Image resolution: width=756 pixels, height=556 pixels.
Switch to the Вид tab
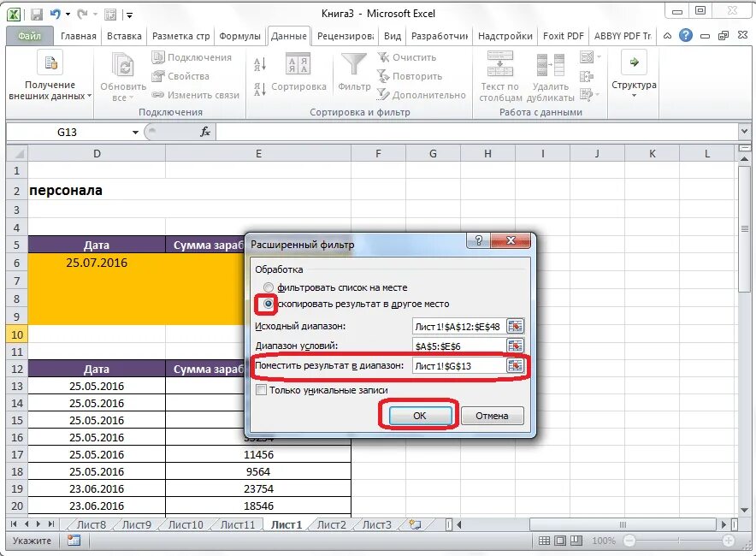pyautogui.click(x=393, y=36)
